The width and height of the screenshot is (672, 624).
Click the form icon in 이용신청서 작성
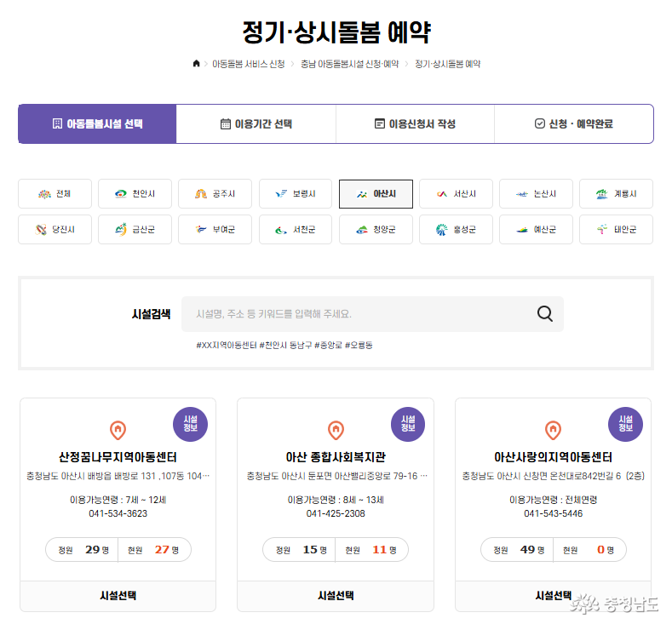(380, 123)
